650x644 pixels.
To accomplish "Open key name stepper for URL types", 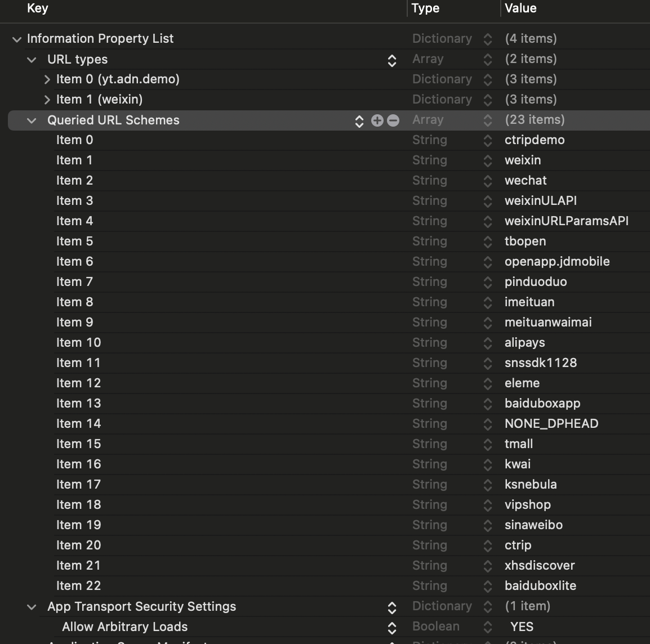I will point(391,60).
